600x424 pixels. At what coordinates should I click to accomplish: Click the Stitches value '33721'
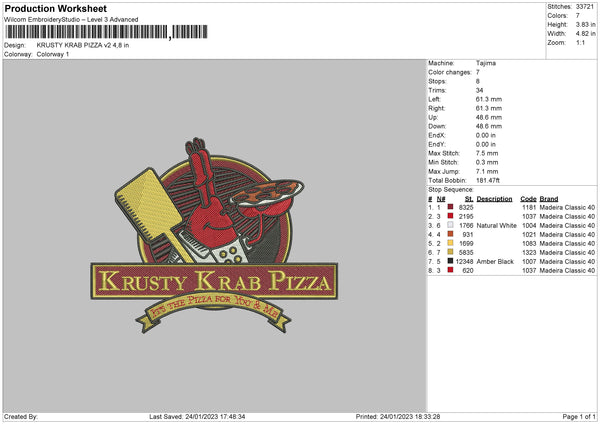(585, 7)
